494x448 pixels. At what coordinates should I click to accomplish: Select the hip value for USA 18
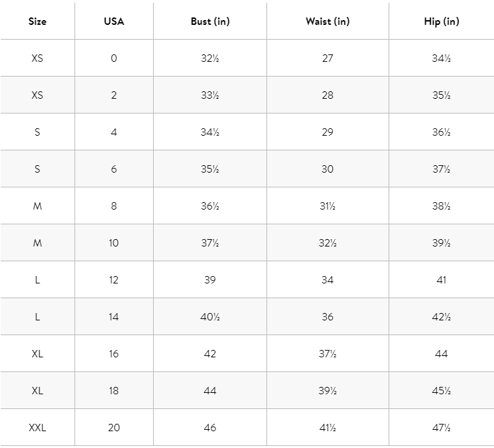[441, 391]
